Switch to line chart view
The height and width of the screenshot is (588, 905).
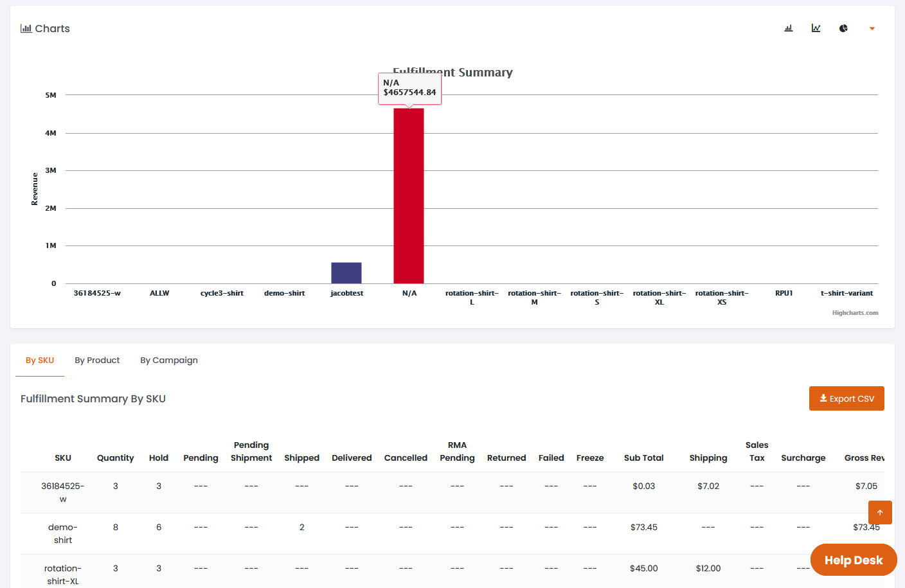point(816,28)
